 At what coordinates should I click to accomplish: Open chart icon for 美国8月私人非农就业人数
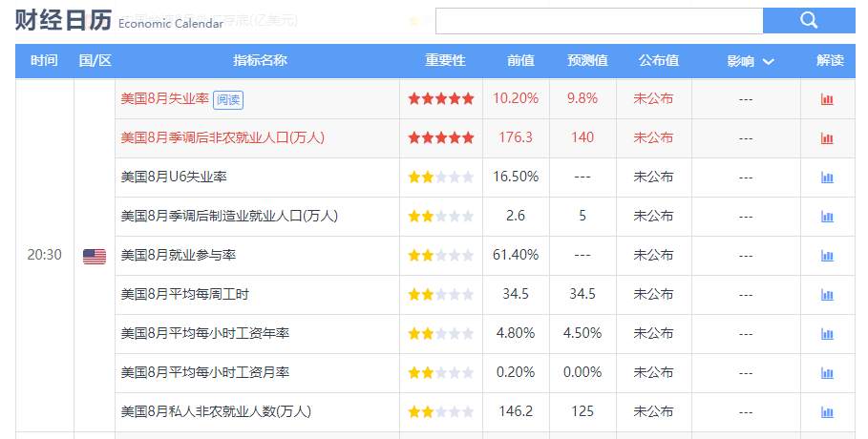pos(827,412)
